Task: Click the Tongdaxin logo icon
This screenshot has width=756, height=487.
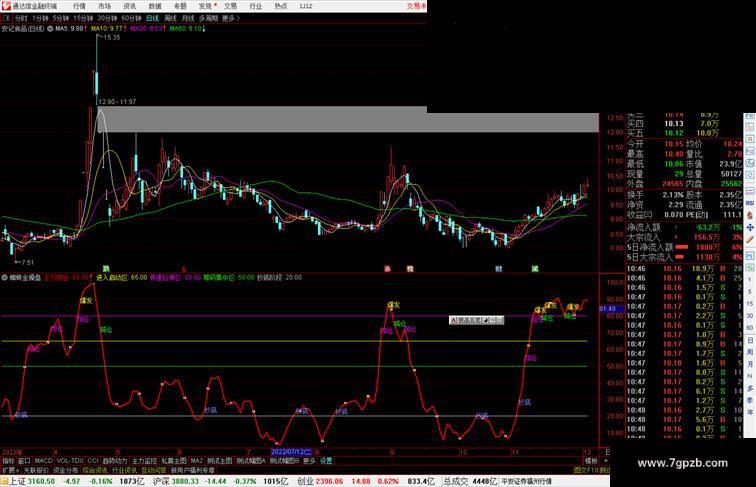Action: pos(6,6)
